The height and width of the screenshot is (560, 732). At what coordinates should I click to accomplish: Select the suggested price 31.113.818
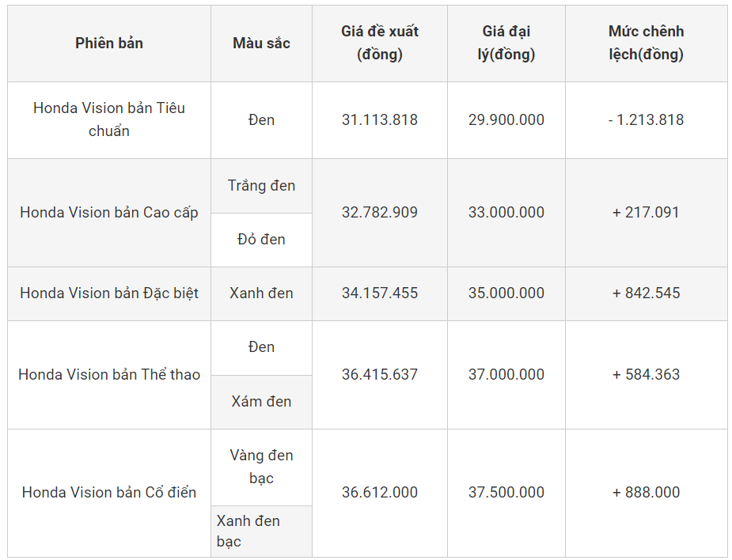(380, 120)
